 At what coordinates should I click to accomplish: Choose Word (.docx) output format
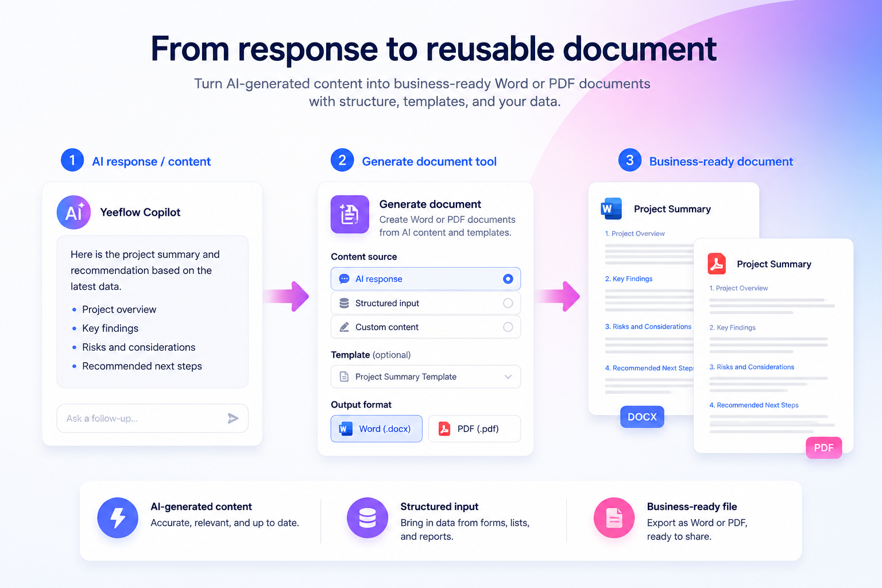[x=377, y=429]
